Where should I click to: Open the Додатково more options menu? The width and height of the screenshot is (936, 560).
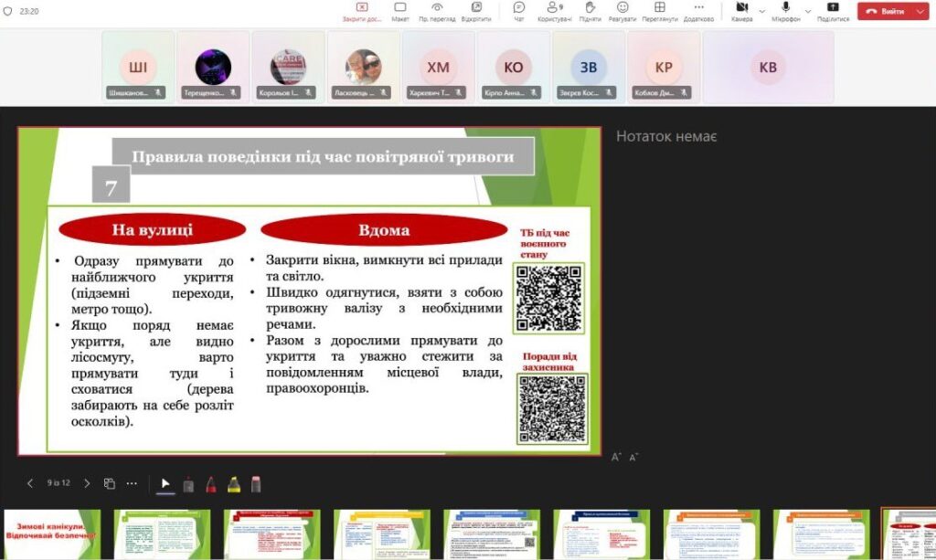(x=698, y=11)
